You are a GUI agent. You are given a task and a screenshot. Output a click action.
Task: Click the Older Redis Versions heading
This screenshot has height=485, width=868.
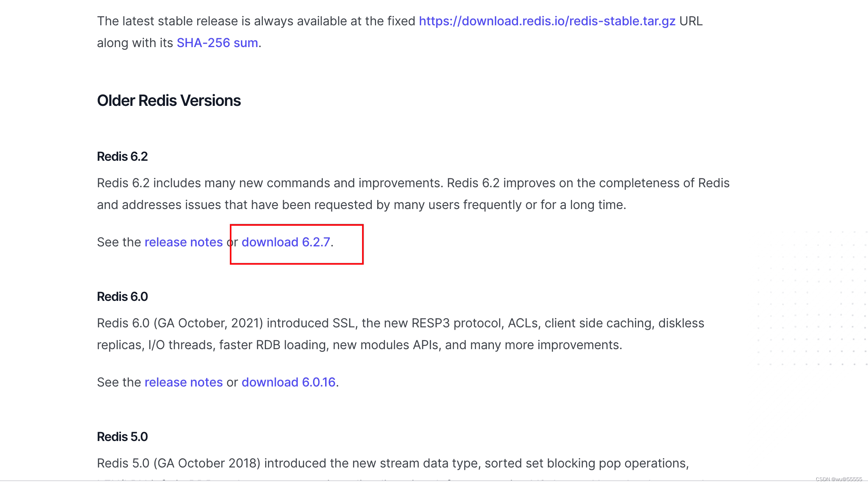pos(169,100)
